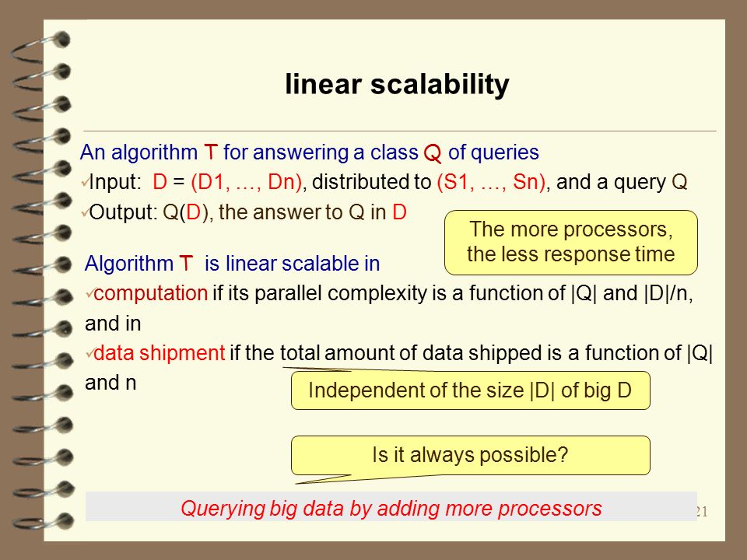Image resolution: width=747 pixels, height=560 pixels.
Task: Click the red words 'data shipment'
Action: tap(159, 353)
